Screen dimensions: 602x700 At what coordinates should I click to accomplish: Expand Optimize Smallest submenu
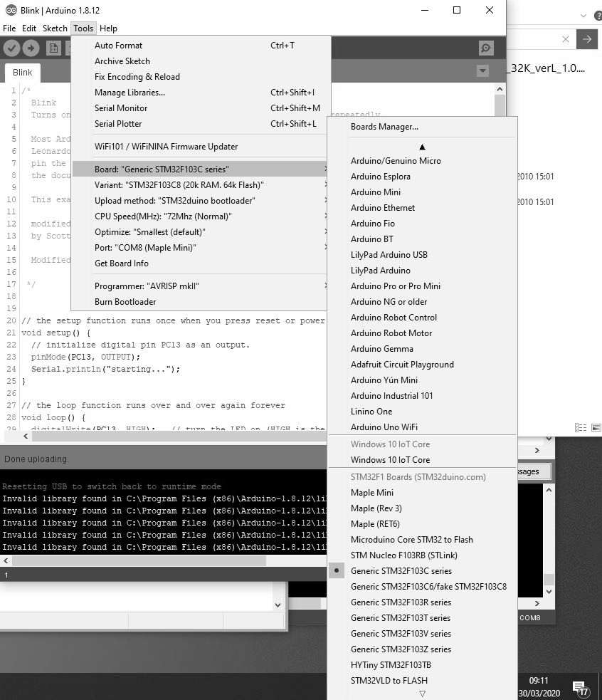coord(199,231)
